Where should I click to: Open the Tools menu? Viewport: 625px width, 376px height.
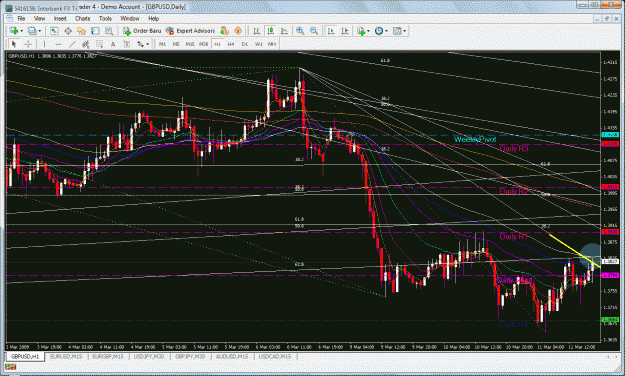point(105,18)
